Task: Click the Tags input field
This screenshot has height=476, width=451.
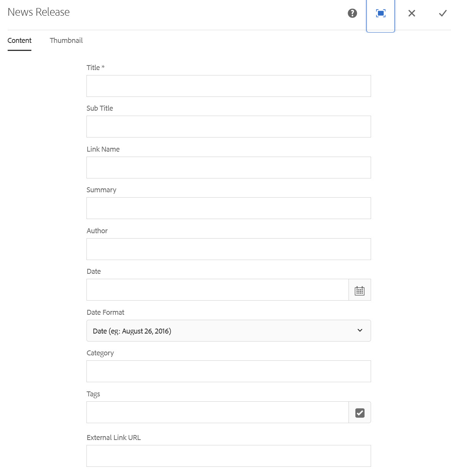Action: (x=217, y=412)
